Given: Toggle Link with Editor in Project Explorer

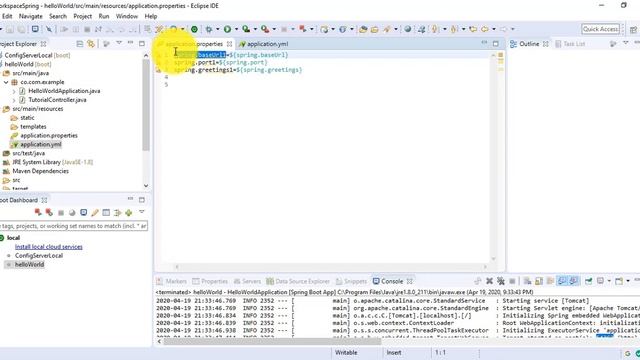Looking at the screenshot, I should (x=91, y=44).
